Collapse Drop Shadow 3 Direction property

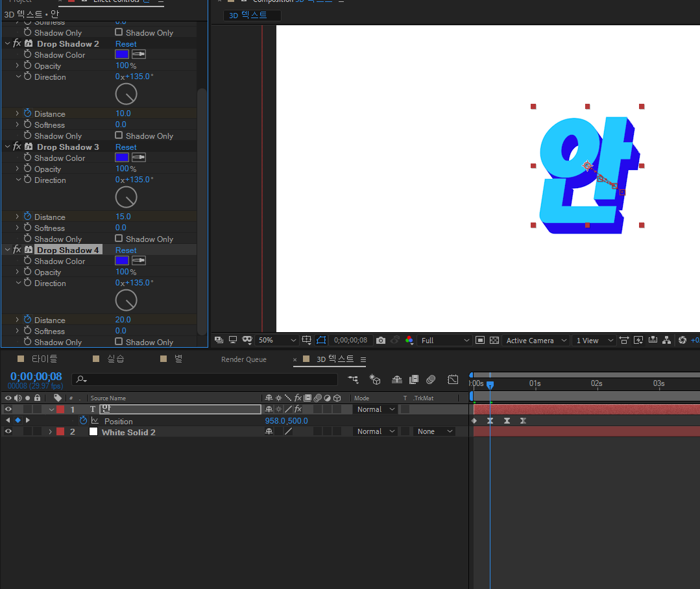(x=18, y=180)
